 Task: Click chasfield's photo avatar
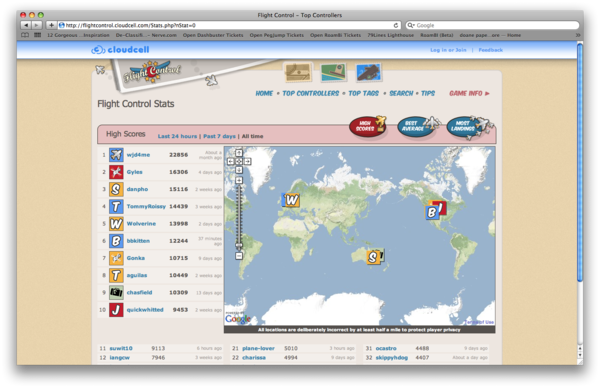click(x=116, y=292)
